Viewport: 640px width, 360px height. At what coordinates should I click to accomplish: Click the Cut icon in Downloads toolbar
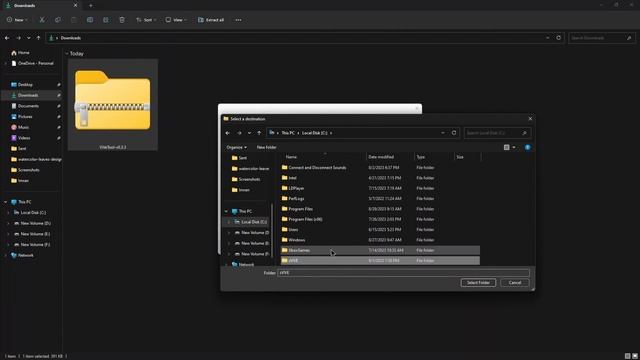[42, 20]
